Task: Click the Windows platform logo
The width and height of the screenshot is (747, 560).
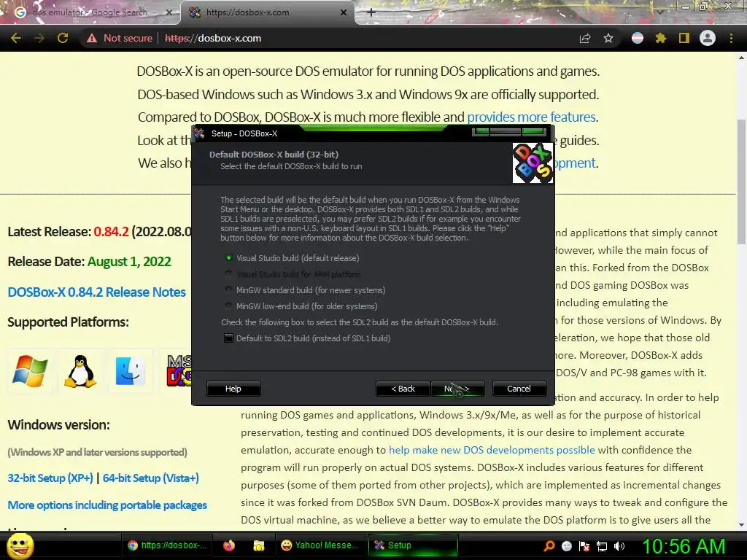Action: (30, 371)
